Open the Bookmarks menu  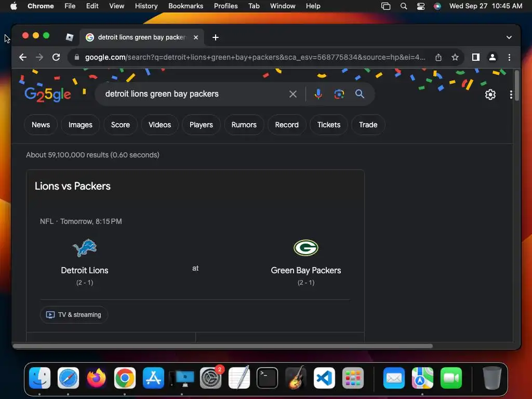coord(185,6)
